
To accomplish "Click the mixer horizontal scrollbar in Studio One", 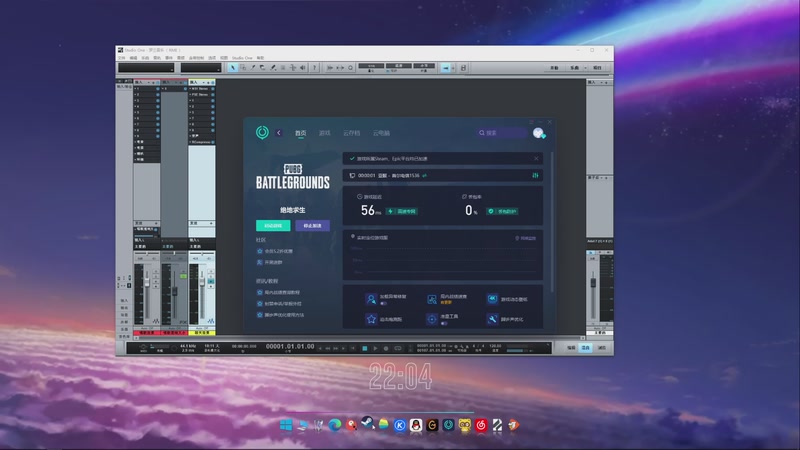I will (357, 338).
